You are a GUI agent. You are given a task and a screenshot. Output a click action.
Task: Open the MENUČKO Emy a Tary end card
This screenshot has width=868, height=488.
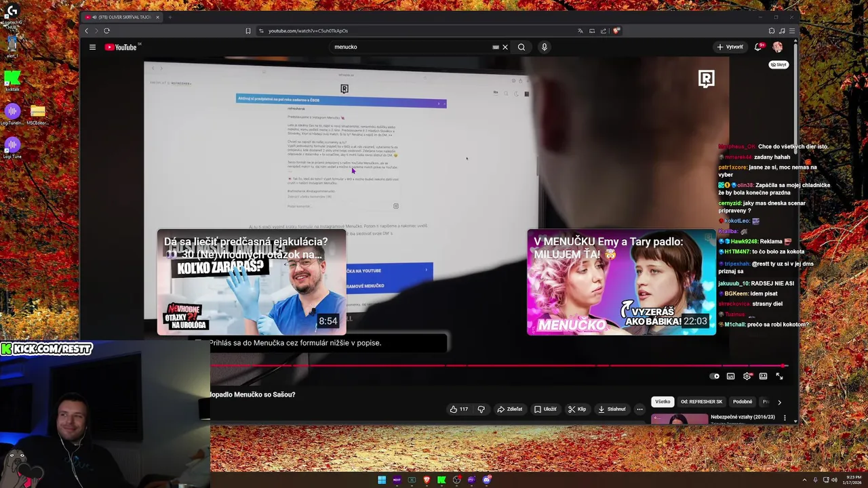[621, 283]
